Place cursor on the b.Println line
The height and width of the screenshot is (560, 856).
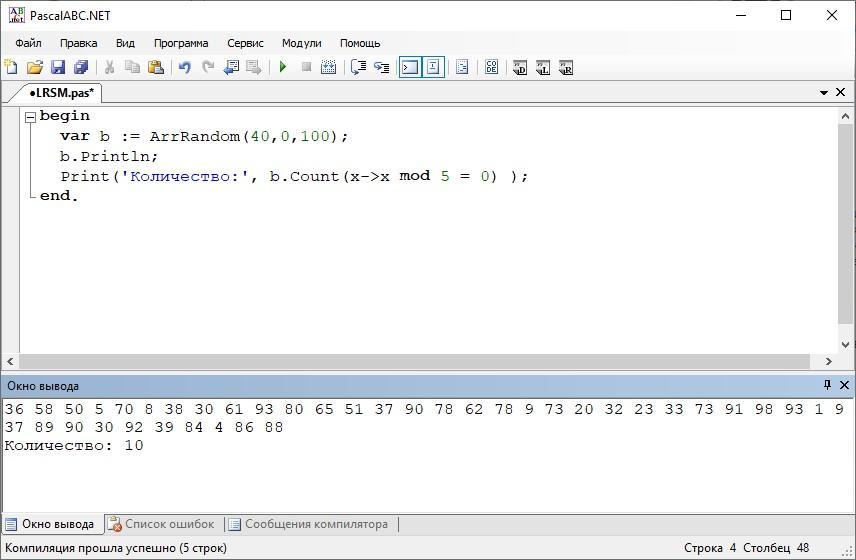point(109,156)
